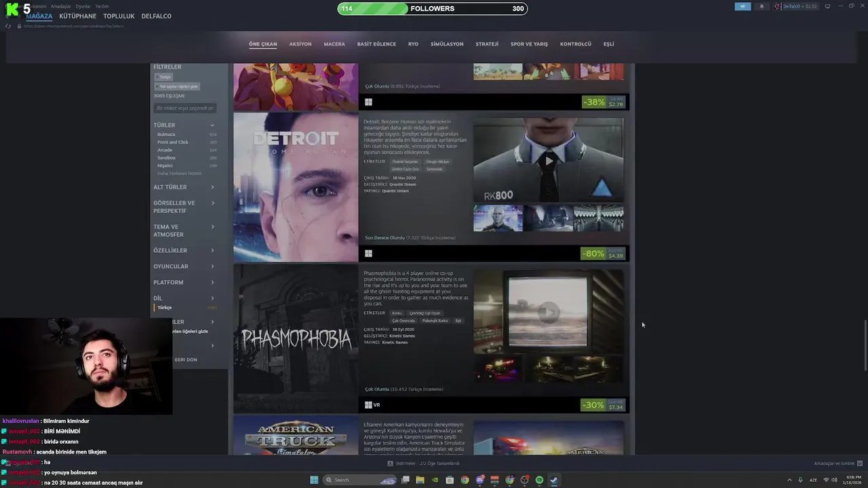
Task: Open the Detroit: Become Human capsule image
Action: tap(296, 187)
